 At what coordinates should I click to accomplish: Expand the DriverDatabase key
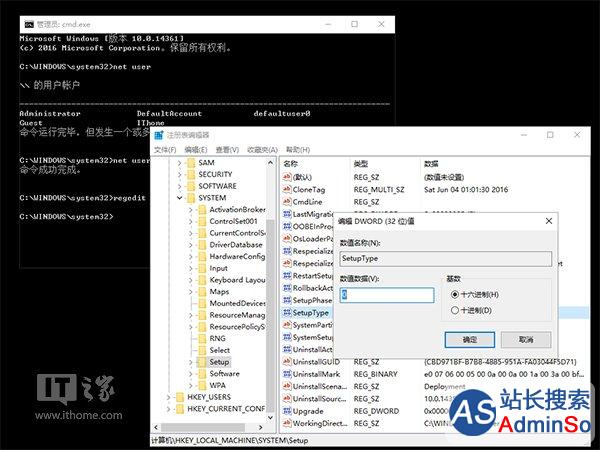click(191, 245)
